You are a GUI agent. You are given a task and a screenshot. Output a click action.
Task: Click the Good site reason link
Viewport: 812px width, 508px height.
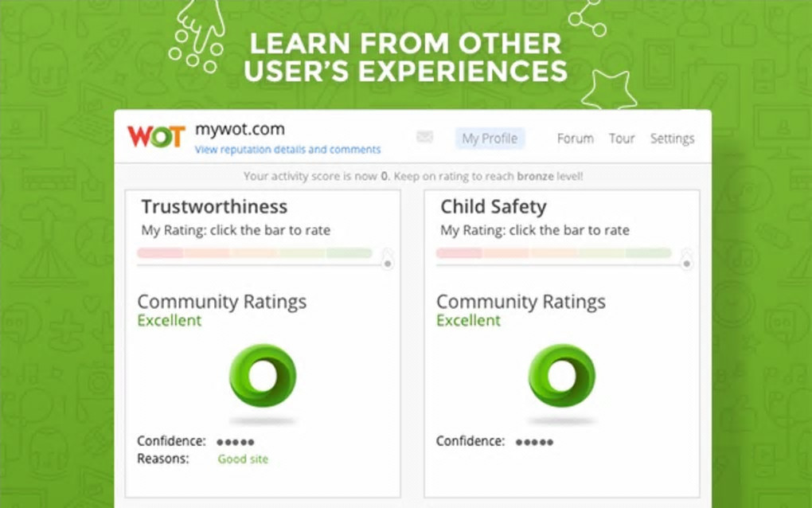(x=243, y=459)
